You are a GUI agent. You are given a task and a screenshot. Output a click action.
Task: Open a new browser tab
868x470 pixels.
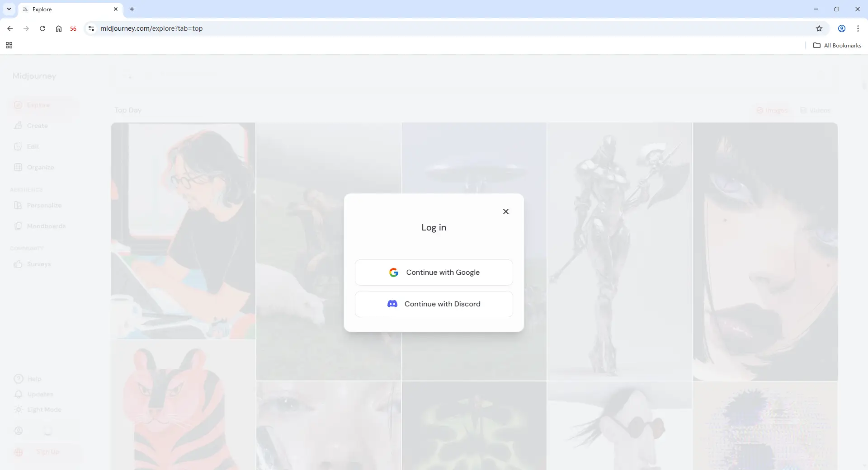132,9
